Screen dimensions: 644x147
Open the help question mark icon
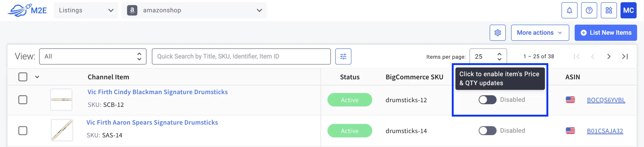click(589, 10)
